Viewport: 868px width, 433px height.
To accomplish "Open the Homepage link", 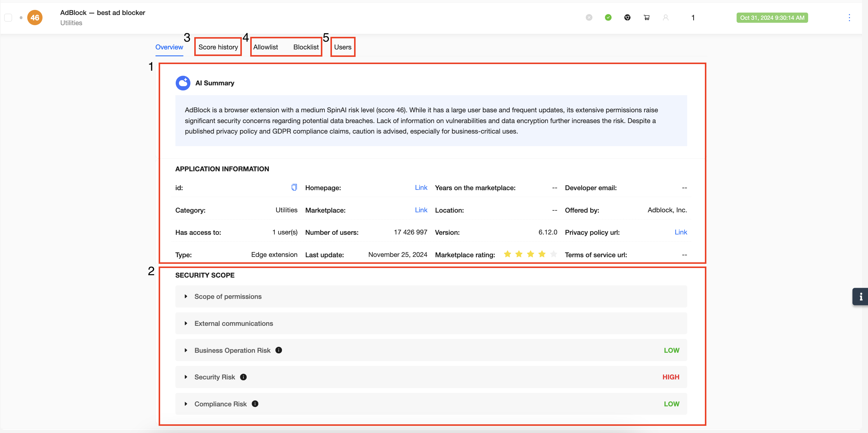I will coord(421,187).
